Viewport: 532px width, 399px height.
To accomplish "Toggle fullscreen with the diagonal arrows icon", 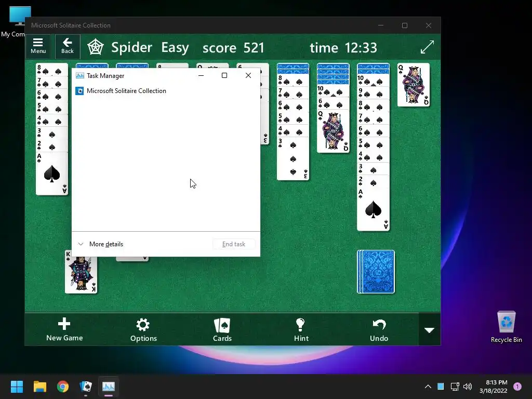I will (x=427, y=47).
